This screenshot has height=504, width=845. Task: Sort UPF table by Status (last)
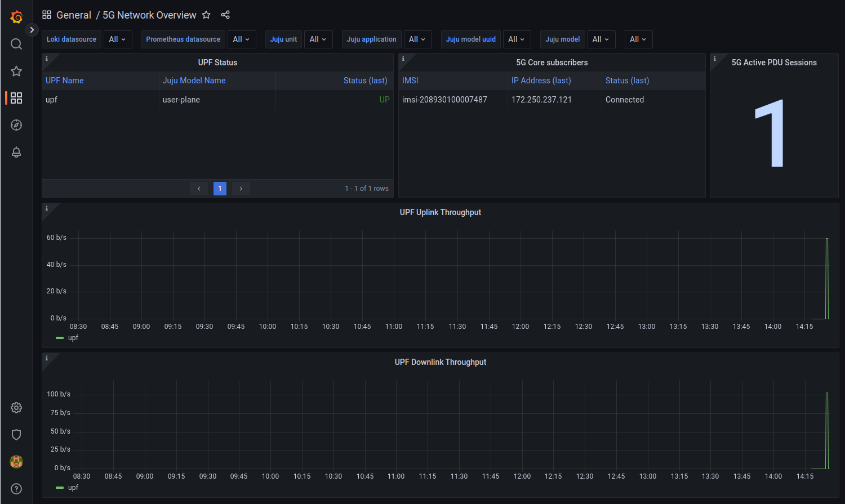tap(366, 81)
